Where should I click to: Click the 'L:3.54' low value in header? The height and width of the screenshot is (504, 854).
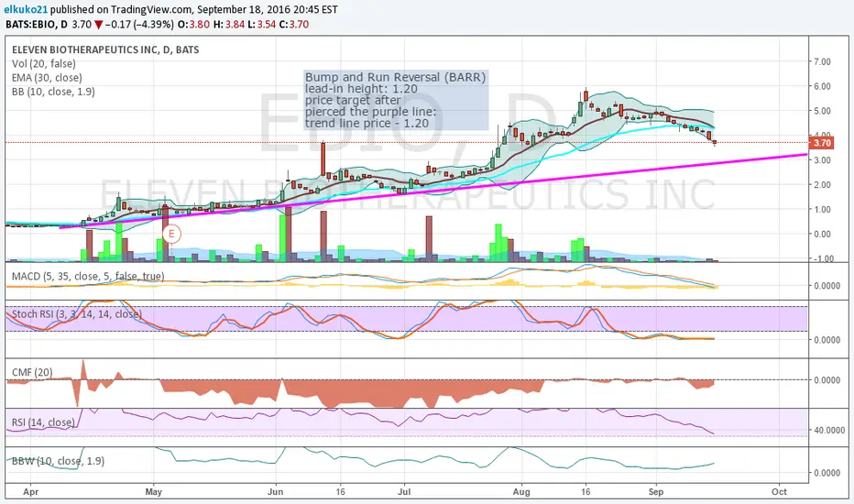pyautogui.click(x=262, y=24)
